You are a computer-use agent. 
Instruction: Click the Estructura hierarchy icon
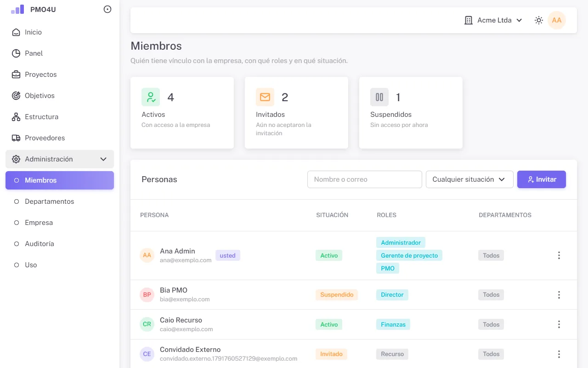click(x=16, y=117)
